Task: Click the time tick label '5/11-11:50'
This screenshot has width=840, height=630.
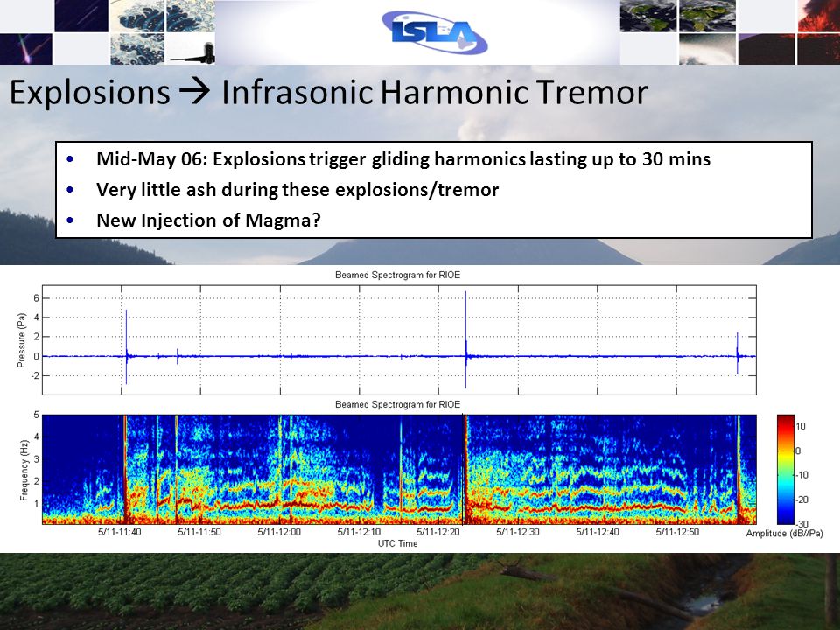Action: [199, 532]
